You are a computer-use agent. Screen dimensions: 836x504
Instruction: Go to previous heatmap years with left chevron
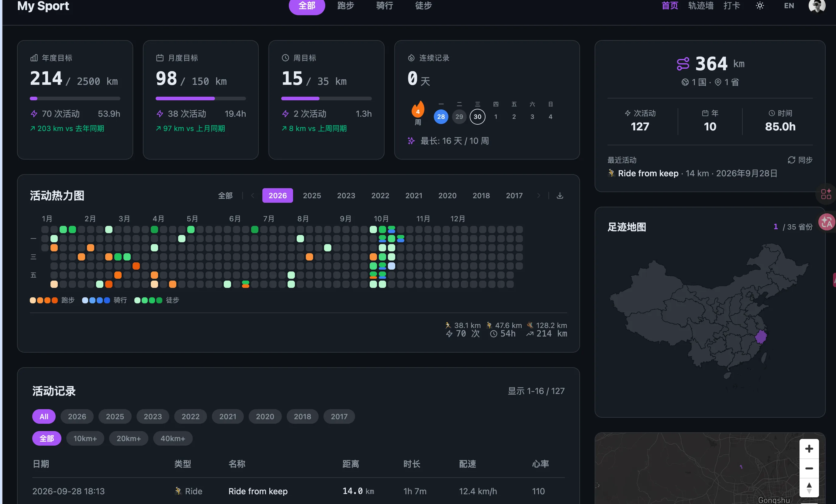[252, 196]
